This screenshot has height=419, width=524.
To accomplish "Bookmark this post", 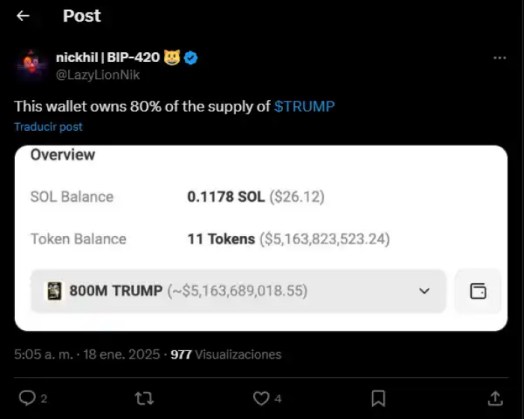I will pyautogui.click(x=378, y=398).
